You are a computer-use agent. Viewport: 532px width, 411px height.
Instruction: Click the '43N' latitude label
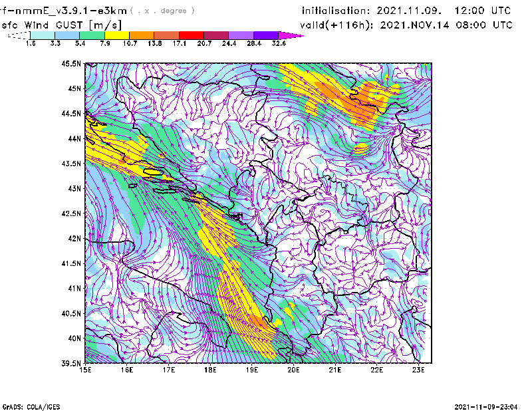74,188
